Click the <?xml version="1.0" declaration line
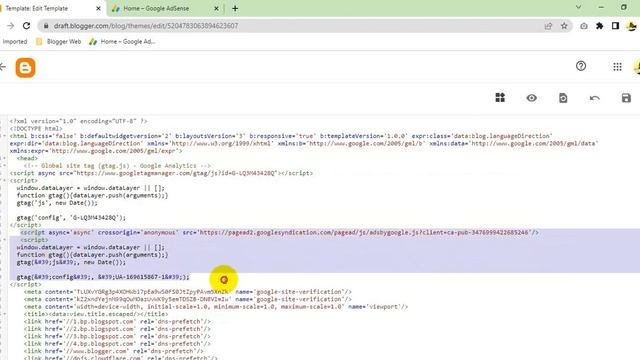 (x=79, y=121)
